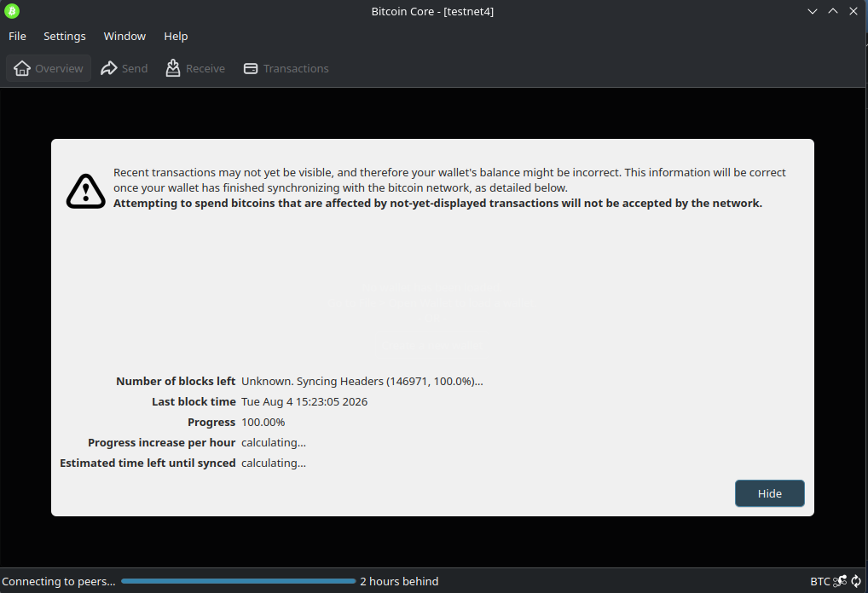The width and height of the screenshot is (868, 593).
Task: Open the Window menu
Action: click(124, 36)
